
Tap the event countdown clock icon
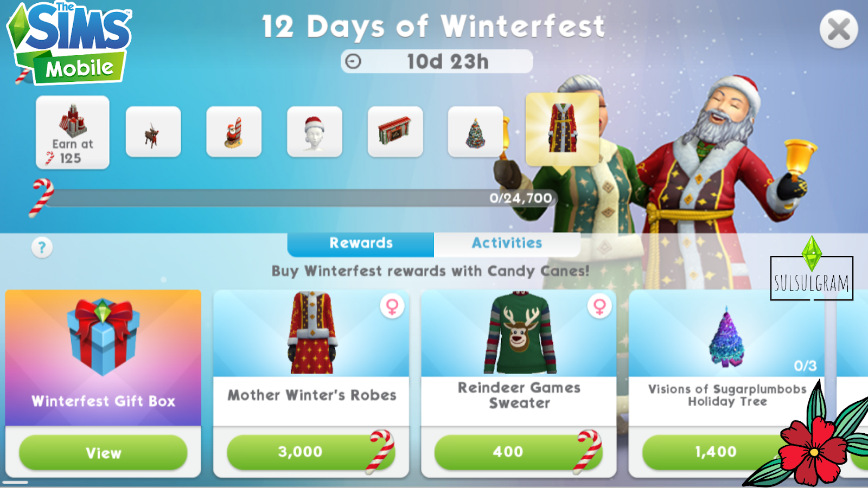pyautogui.click(x=353, y=61)
